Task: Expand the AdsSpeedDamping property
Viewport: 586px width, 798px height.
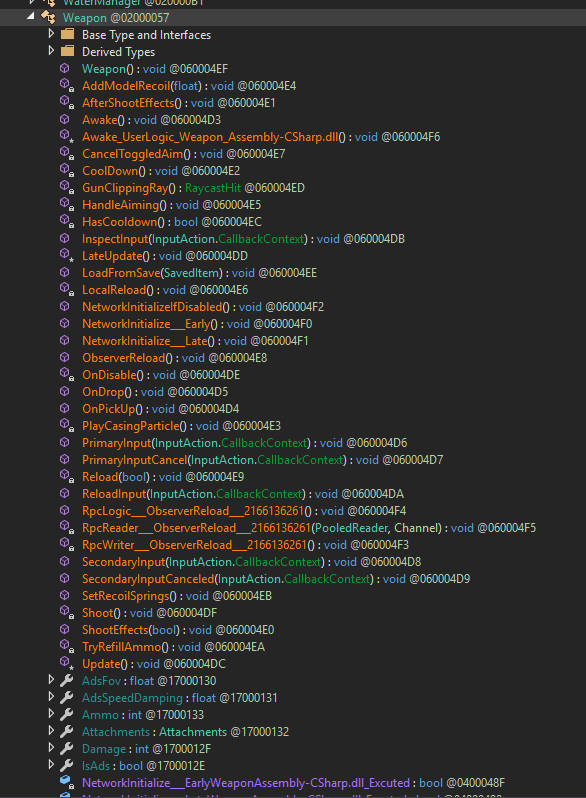Action: point(51,697)
